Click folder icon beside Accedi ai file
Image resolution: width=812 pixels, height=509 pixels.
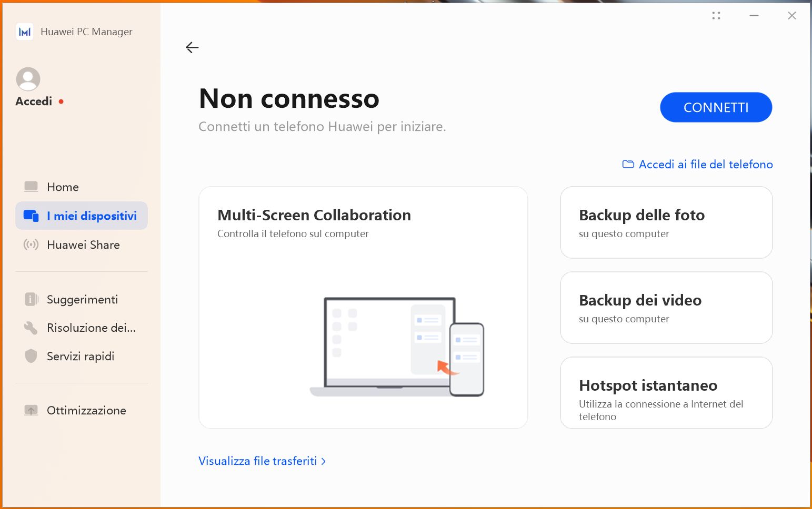[x=628, y=164]
